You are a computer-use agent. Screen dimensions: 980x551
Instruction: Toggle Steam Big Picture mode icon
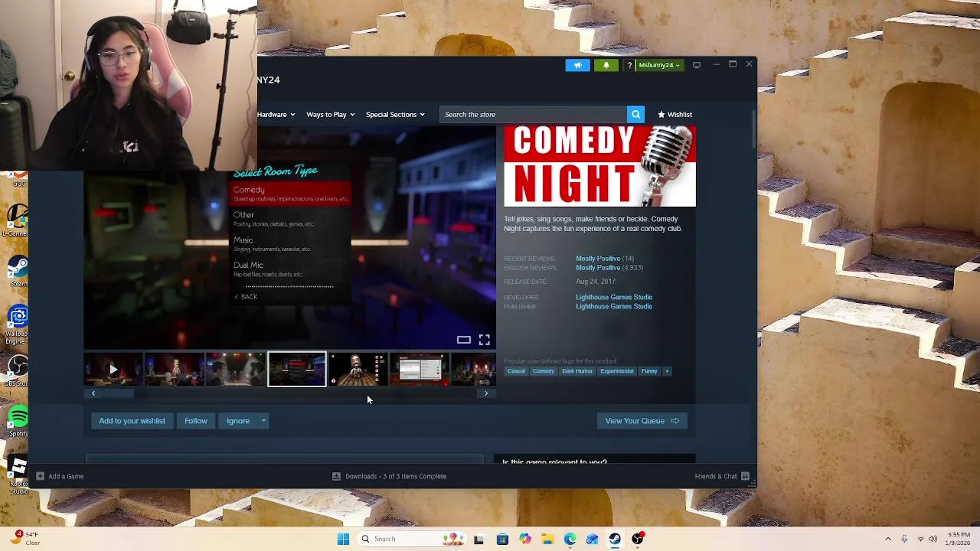coord(697,65)
